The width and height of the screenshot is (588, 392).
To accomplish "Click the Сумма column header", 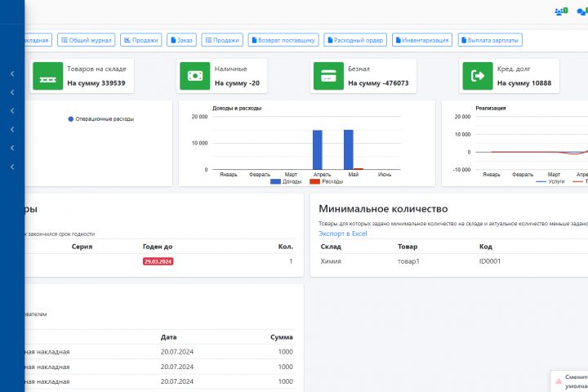I will click(282, 336).
